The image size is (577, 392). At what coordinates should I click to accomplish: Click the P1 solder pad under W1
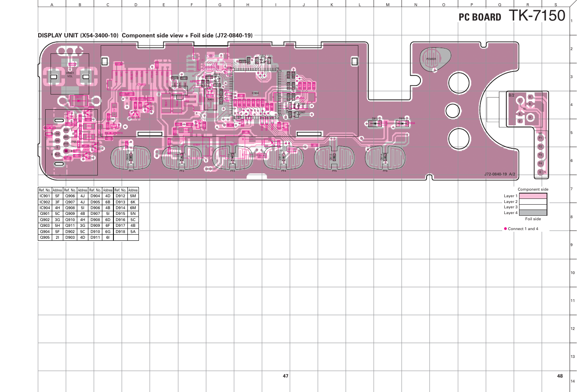tap(540, 138)
